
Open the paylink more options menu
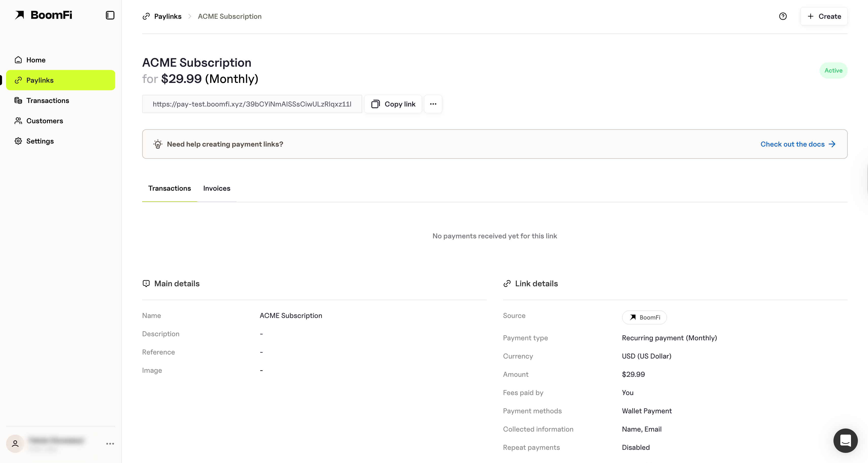433,104
